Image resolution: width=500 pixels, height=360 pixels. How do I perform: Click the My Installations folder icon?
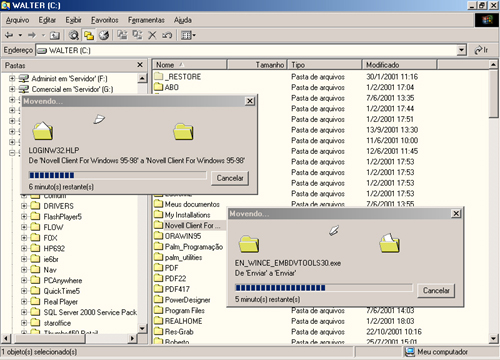click(159, 214)
